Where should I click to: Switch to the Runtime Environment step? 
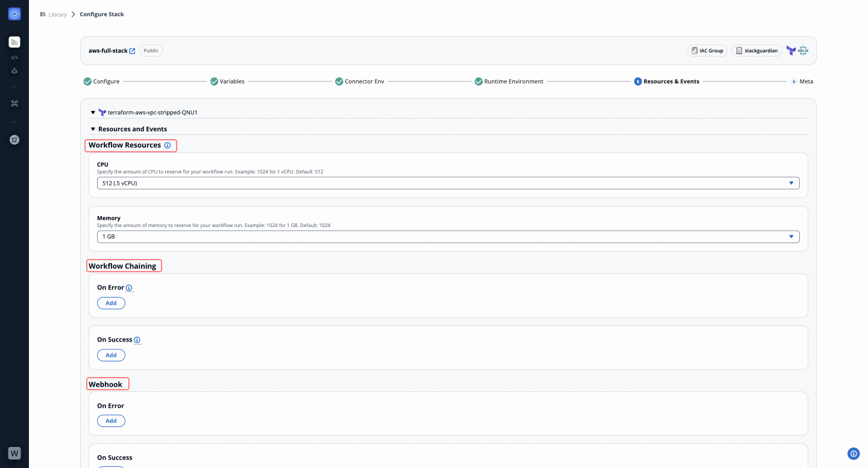(x=513, y=81)
